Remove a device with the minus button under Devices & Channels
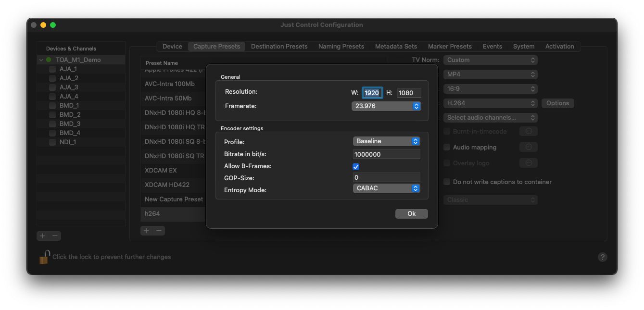The height and width of the screenshot is (310, 644). (55, 236)
